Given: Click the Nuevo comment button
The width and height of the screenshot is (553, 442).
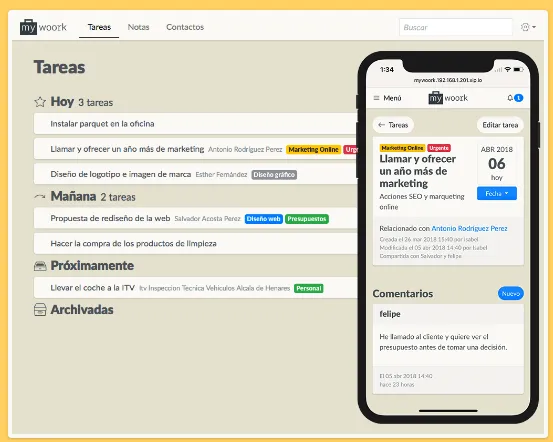Looking at the screenshot, I should (511, 293).
